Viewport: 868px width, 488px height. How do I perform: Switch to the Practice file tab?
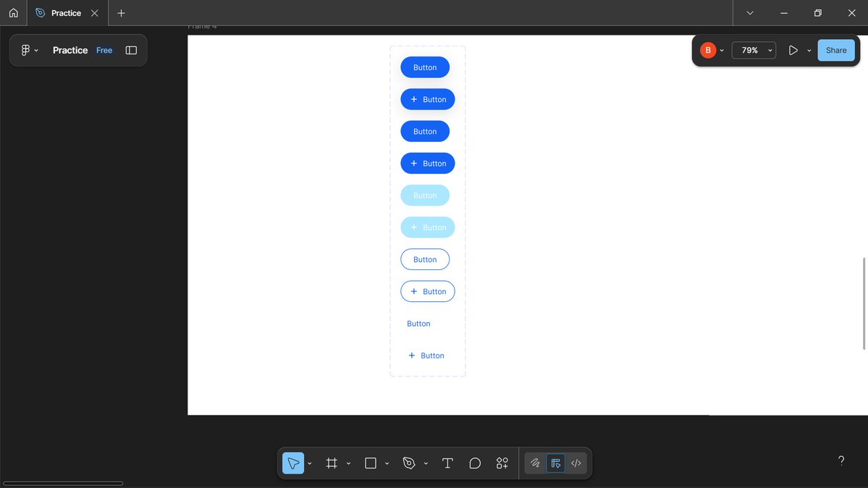[x=65, y=12]
